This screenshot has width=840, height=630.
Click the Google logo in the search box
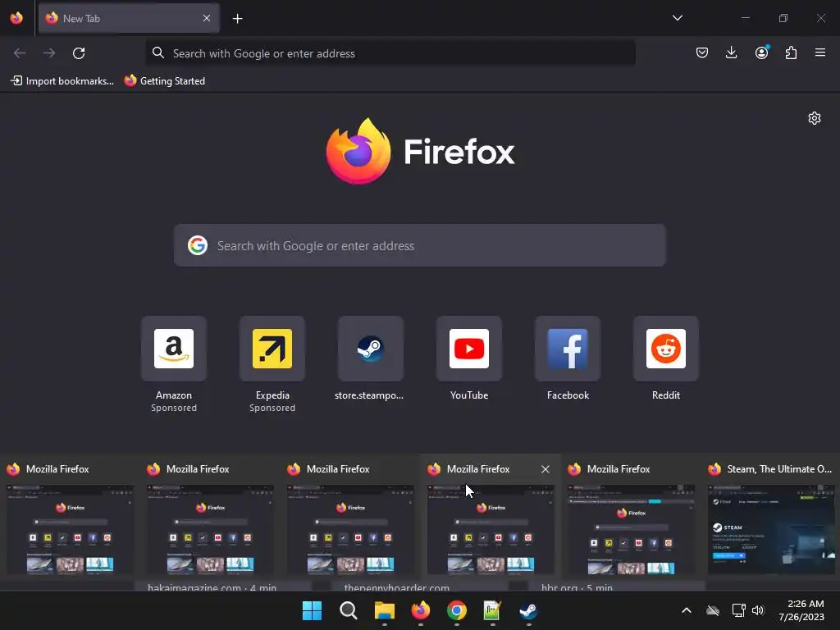coord(198,245)
